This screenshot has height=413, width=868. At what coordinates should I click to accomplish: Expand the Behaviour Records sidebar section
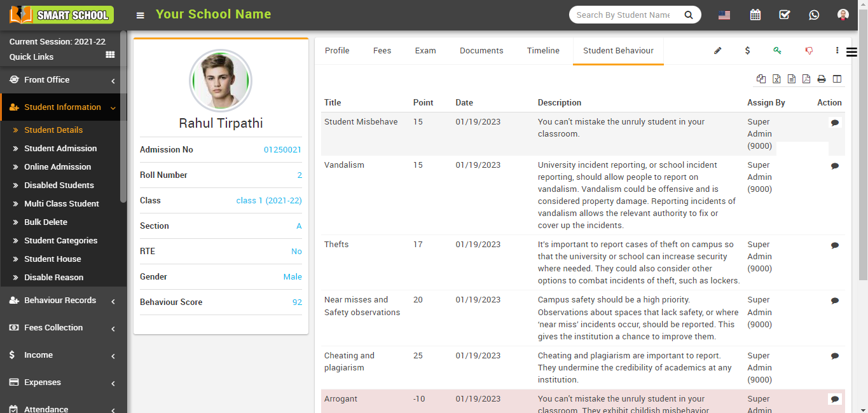pyautogui.click(x=60, y=300)
